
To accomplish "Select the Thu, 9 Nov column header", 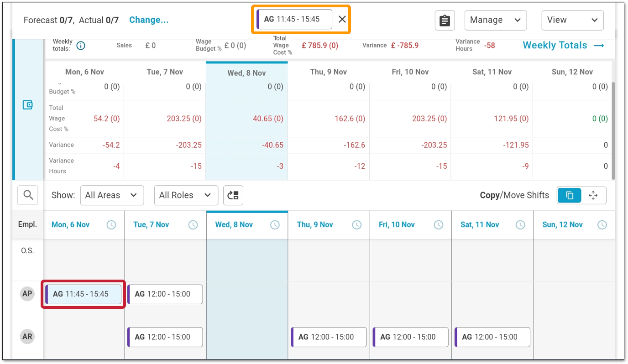I will click(315, 225).
